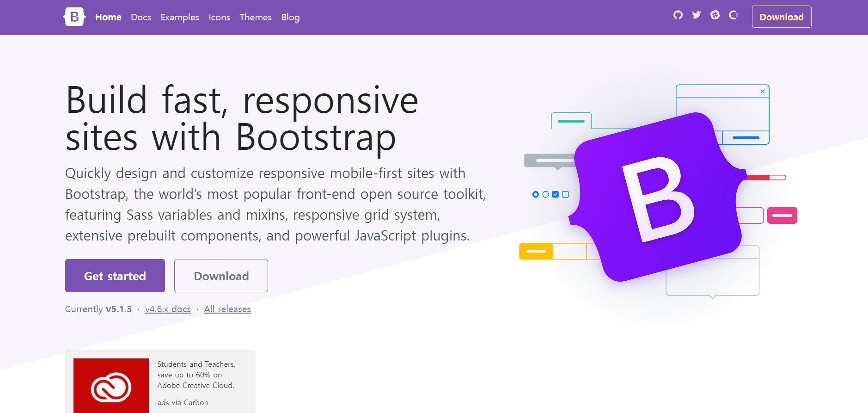
Task: Open the Open Collective icon link
Action: pyautogui.click(x=734, y=15)
